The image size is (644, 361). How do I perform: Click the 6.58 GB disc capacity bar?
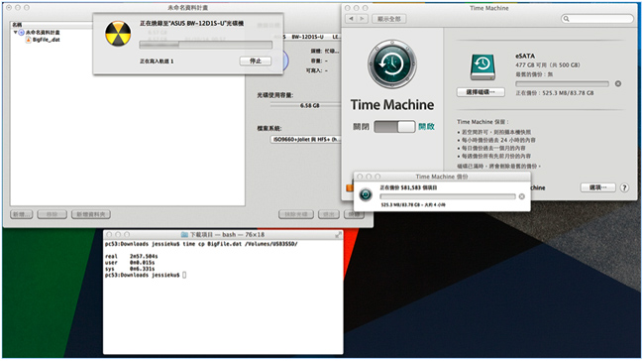(x=305, y=106)
